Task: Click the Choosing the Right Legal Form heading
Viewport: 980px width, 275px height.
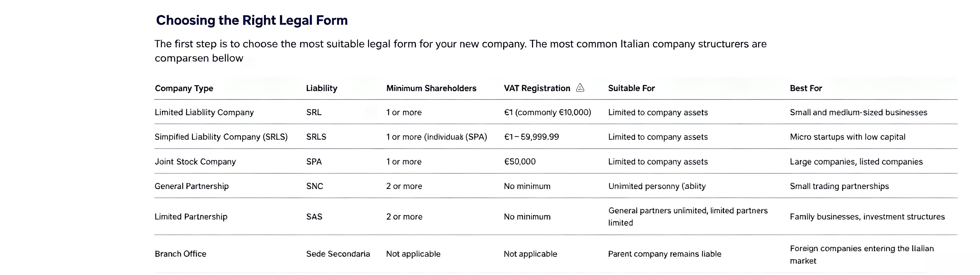Action: (x=251, y=20)
